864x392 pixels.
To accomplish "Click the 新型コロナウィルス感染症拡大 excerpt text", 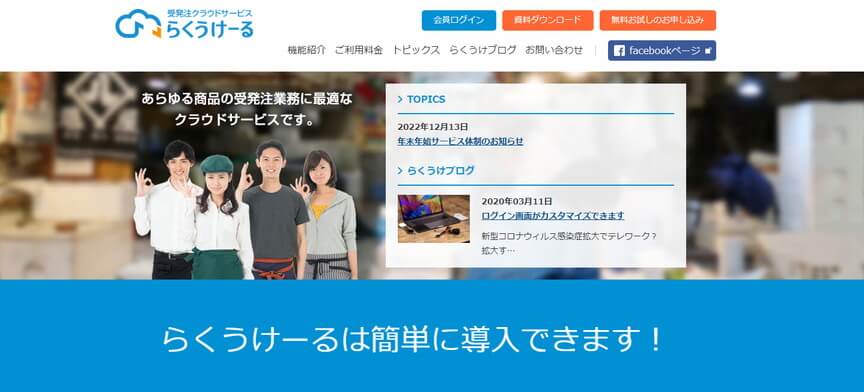I will click(569, 243).
